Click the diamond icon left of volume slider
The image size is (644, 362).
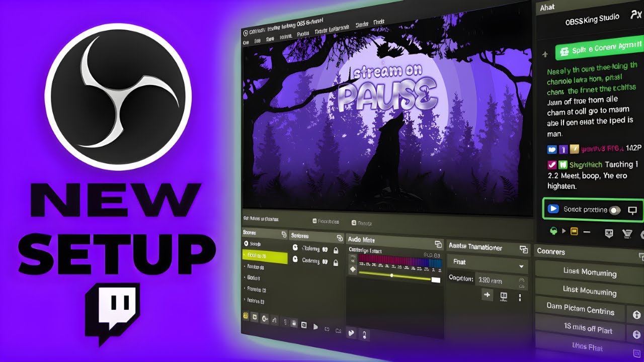[x=353, y=270]
